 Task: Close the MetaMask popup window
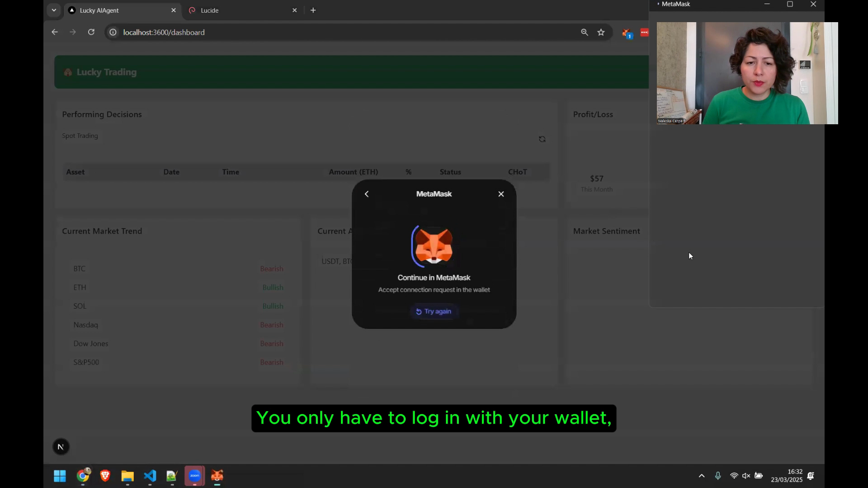(x=813, y=4)
